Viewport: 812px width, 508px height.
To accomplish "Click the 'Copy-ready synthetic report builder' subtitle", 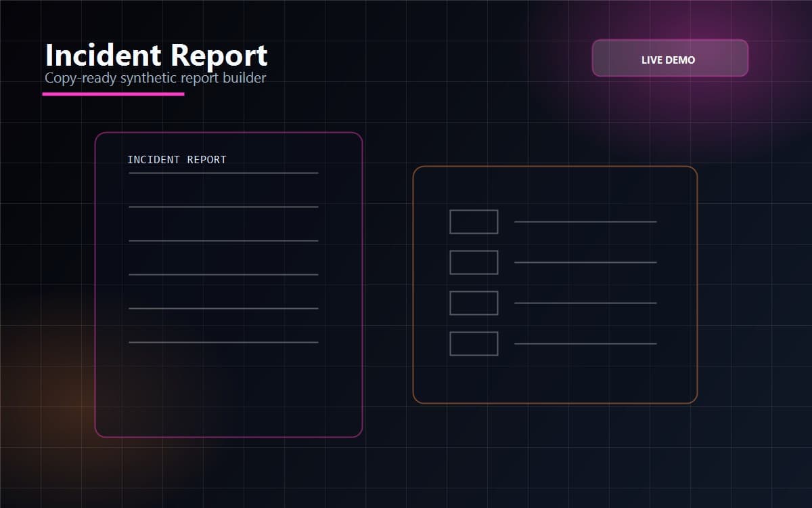I will point(156,78).
